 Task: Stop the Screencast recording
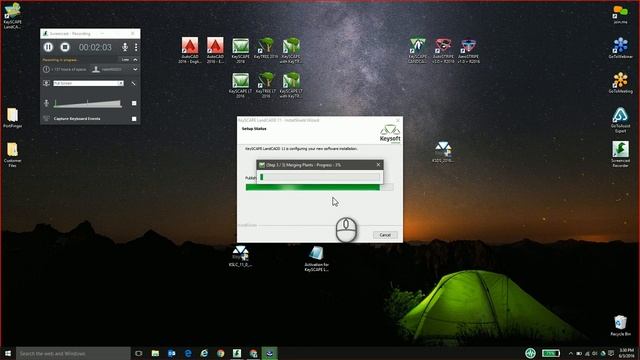coord(65,47)
